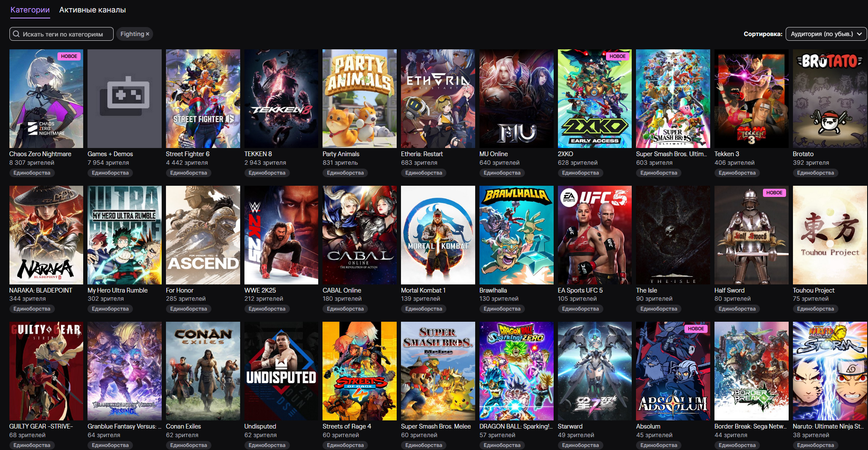Select the My Hero Ultra Rumble cover
Screen dimensions: 868x450
click(x=124, y=235)
